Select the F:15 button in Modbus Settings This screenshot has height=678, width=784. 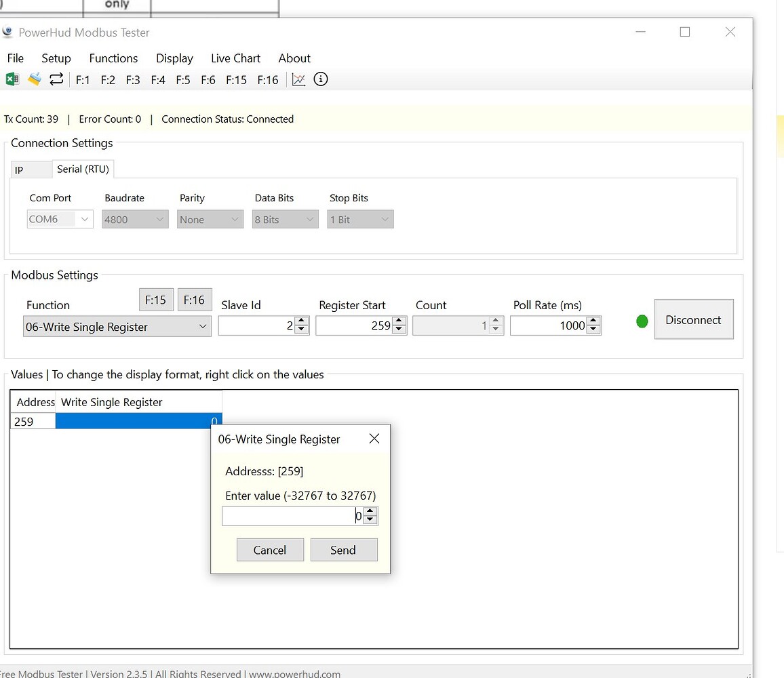[156, 300]
